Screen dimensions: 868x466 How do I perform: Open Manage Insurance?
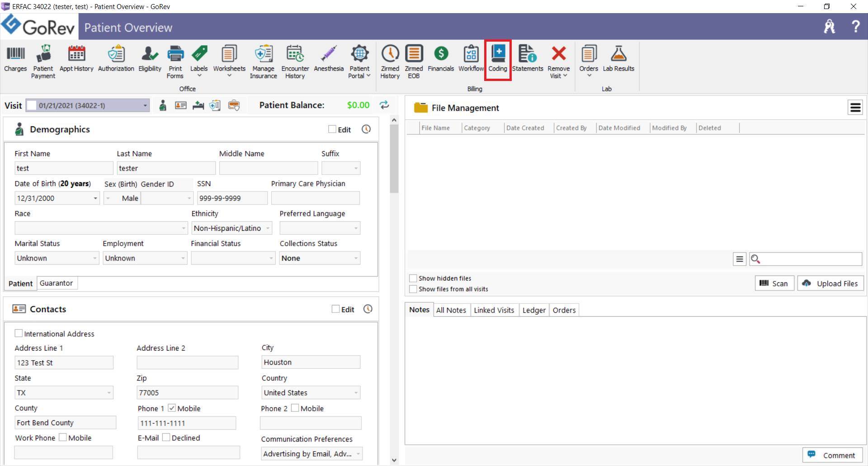point(264,62)
